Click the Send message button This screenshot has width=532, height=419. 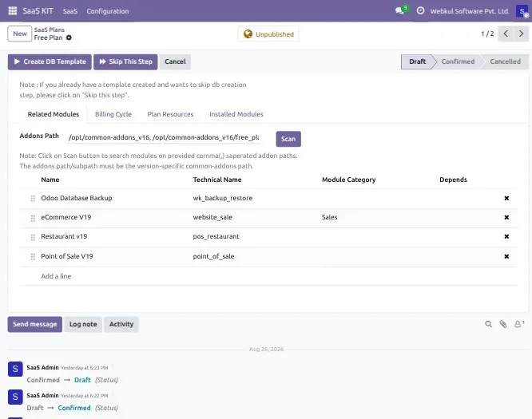pos(34,324)
